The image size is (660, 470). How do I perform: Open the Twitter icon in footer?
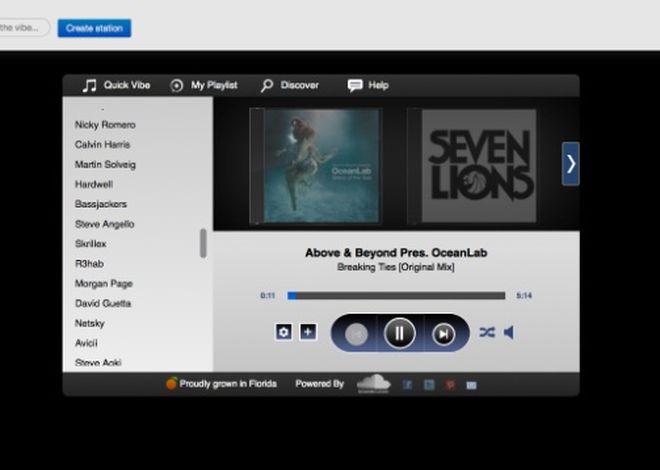[429, 385]
